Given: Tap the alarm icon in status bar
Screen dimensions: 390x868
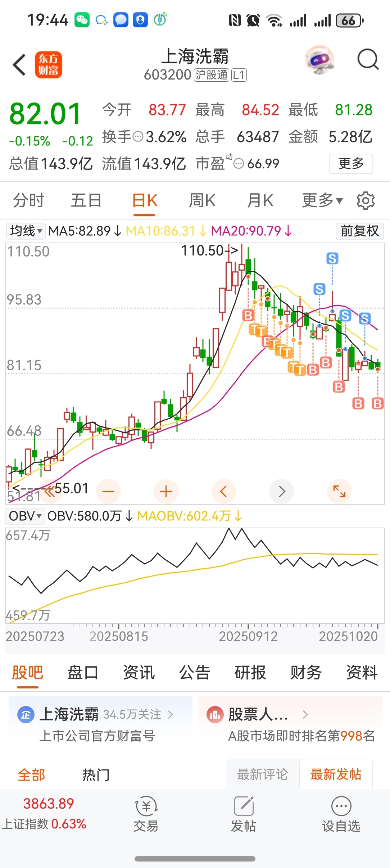Looking at the screenshot, I should pyautogui.click(x=253, y=20).
